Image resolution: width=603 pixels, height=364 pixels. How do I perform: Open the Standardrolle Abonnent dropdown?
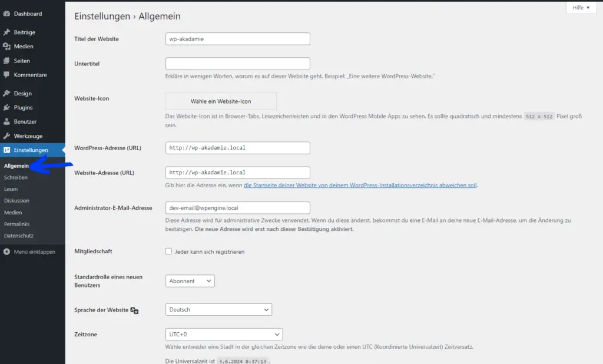[x=190, y=281]
